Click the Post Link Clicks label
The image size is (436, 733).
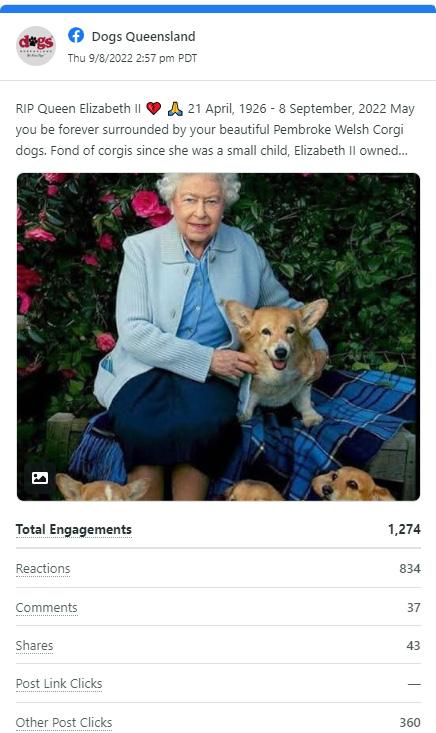(59, 684)
